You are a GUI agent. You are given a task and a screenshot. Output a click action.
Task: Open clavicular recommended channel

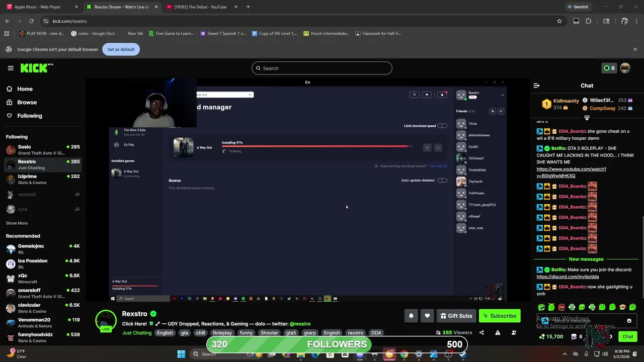pos(43,308)
